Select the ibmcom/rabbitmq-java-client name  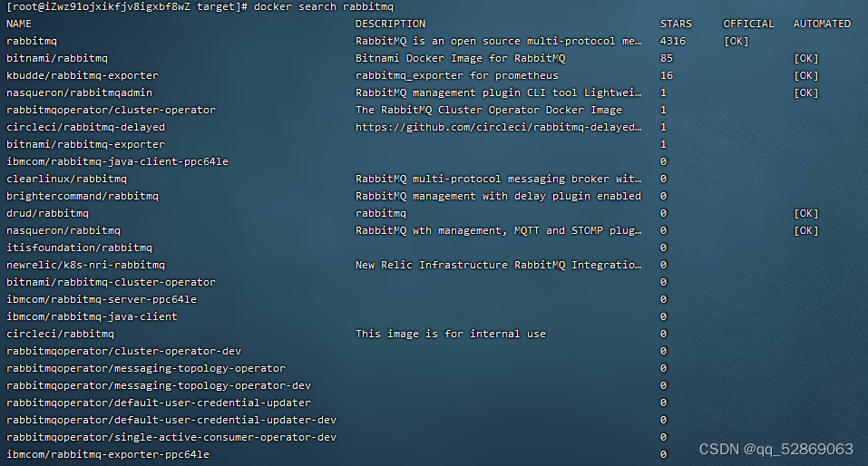click(92, 316)
